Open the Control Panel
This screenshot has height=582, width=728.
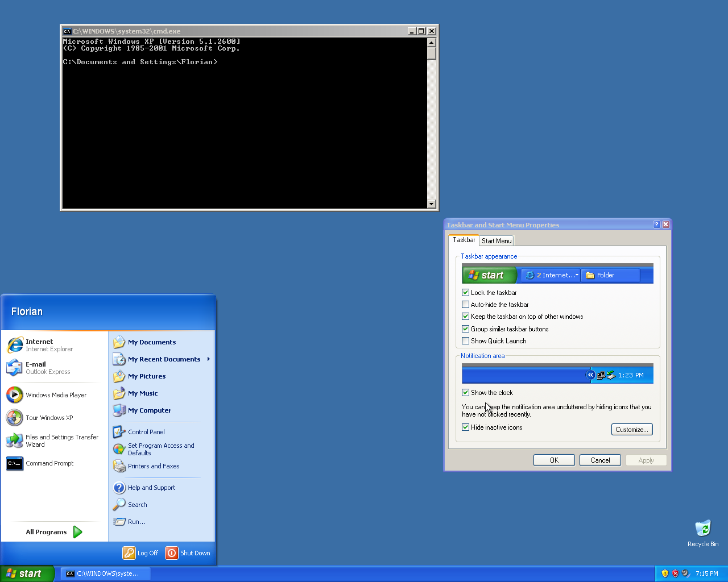point(146,432)
